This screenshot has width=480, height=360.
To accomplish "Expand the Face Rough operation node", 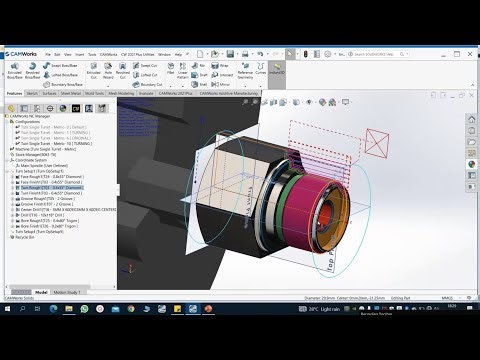I will click(13, 177).
